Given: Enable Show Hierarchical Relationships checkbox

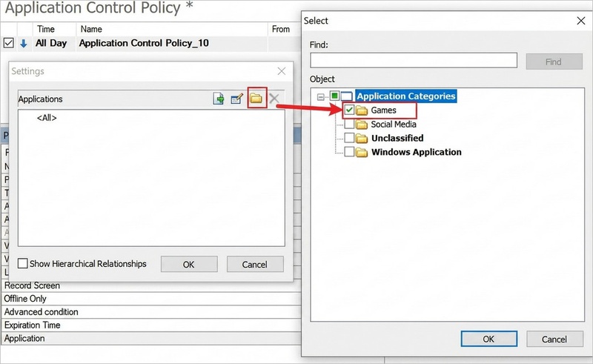Looking at the screenshot, I should pos(23,263).
